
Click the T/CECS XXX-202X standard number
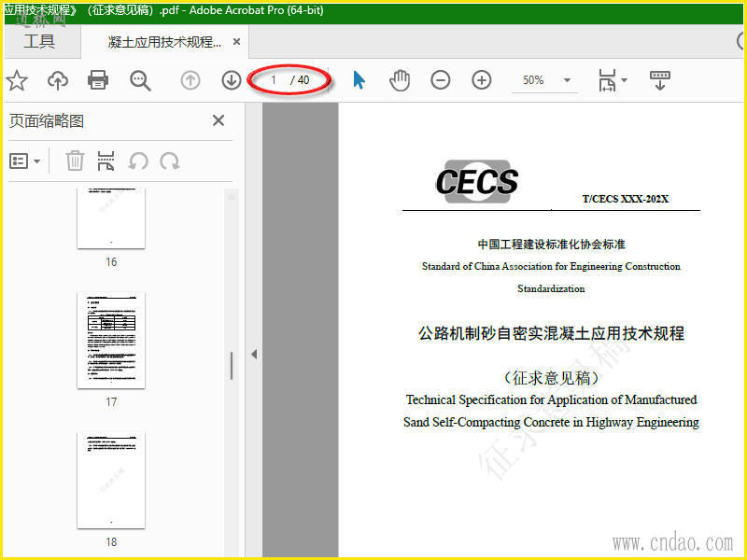coord(626,199)
